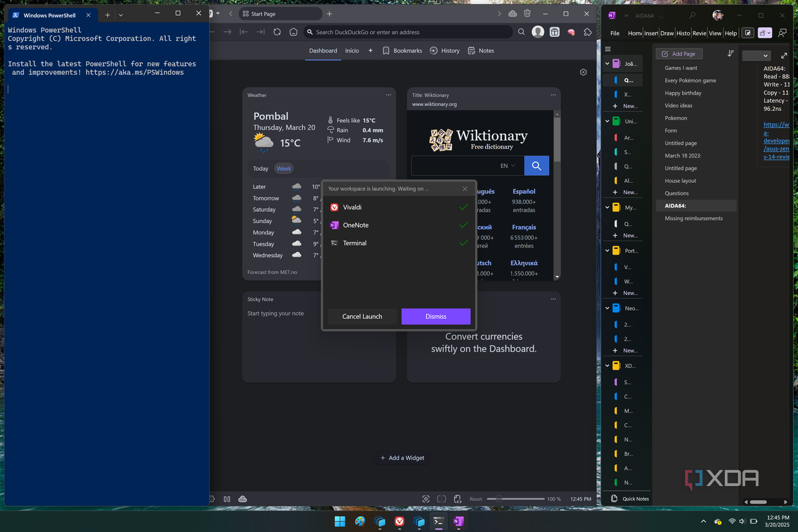Click Cancel Launch in workspace dialog

point(362,316)
